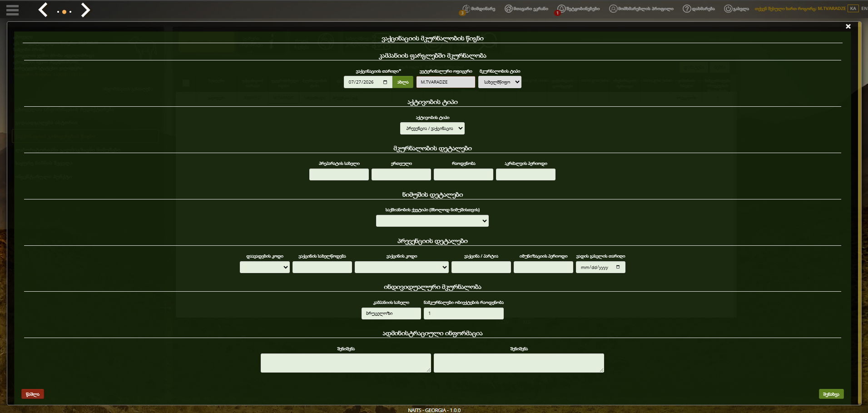
Task: Click ვაქცინა / პარტია input field
Action: click(x=481, y=267)
